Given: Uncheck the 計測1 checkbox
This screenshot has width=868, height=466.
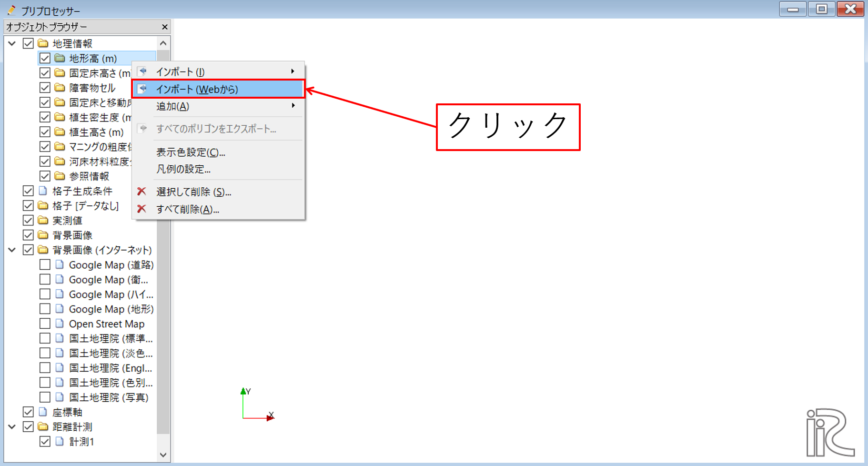Looking at the screenshot, I should pyautogui.click(x=45, y=442).
